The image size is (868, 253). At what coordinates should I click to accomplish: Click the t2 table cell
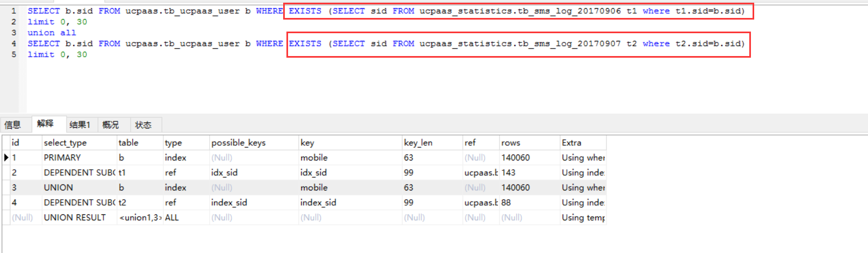coord(139,202)
